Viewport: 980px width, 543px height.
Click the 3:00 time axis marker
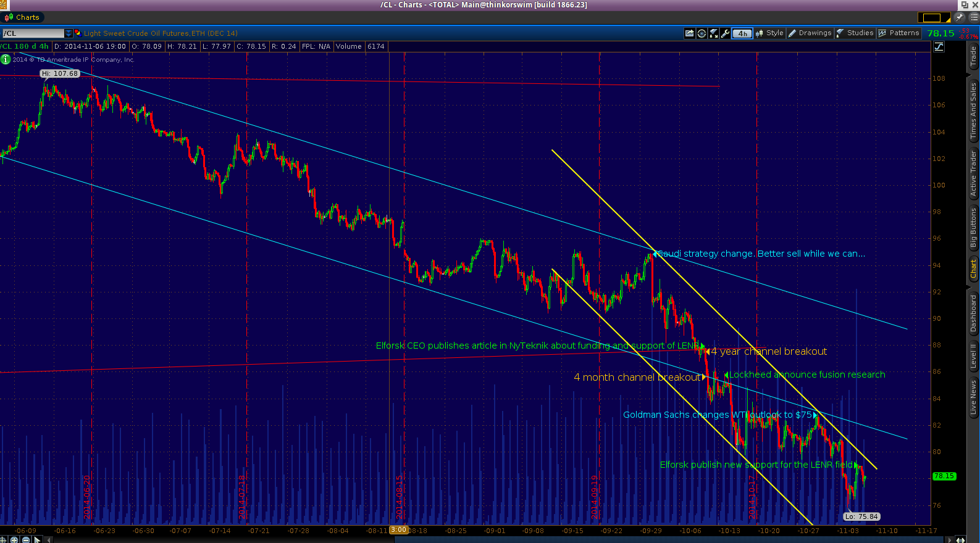pos(398,529)
